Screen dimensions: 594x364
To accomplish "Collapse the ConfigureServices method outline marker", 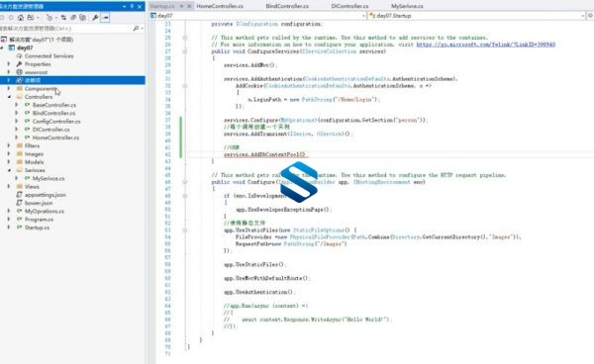I will point(184,51).
